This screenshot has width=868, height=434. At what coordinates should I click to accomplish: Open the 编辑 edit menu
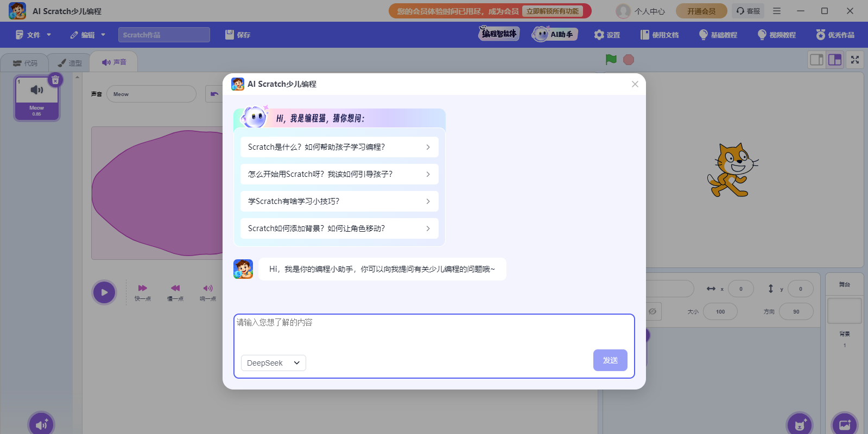click(x=87, y=35)
